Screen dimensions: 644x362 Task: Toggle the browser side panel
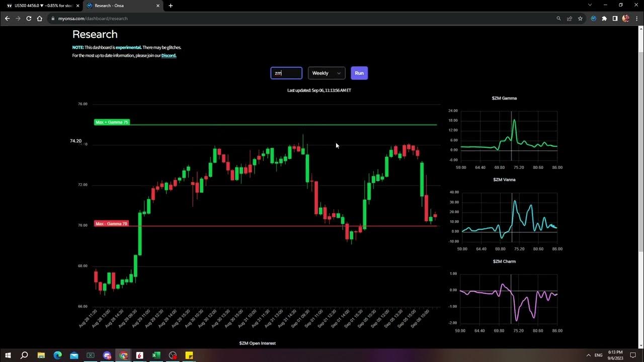click(615, 19)
